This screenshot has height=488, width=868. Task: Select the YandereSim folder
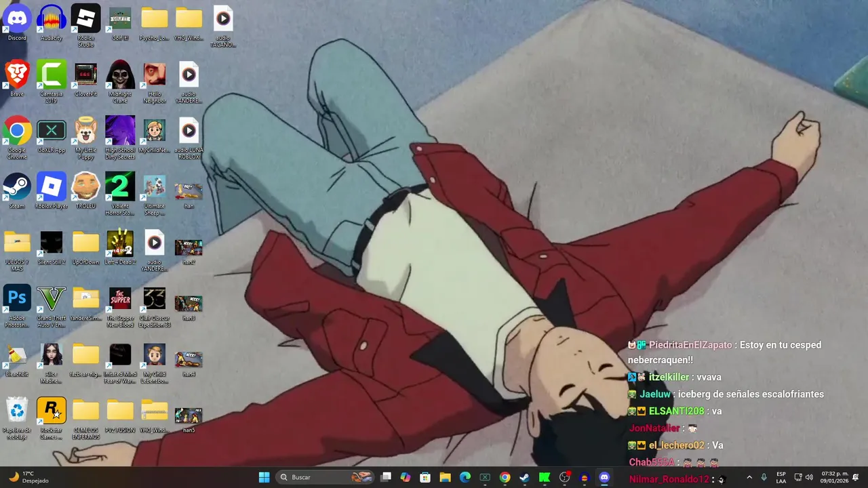pos(85,302)
